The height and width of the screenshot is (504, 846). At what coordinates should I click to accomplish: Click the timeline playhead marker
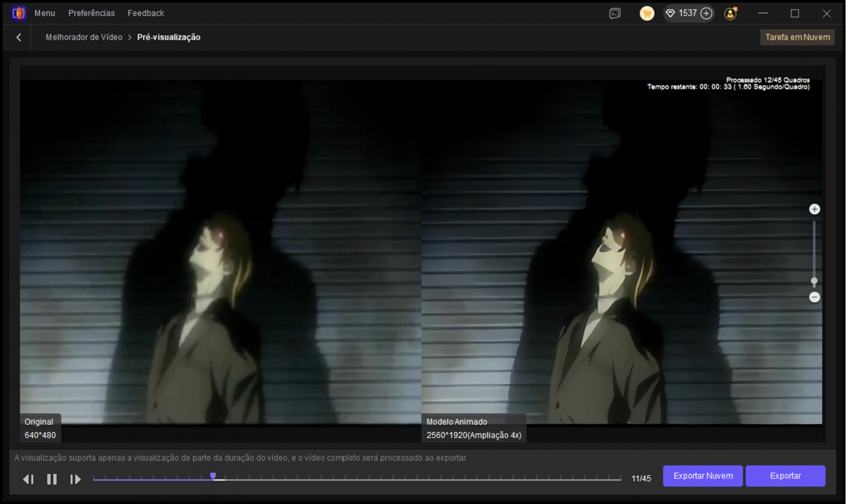213,477
